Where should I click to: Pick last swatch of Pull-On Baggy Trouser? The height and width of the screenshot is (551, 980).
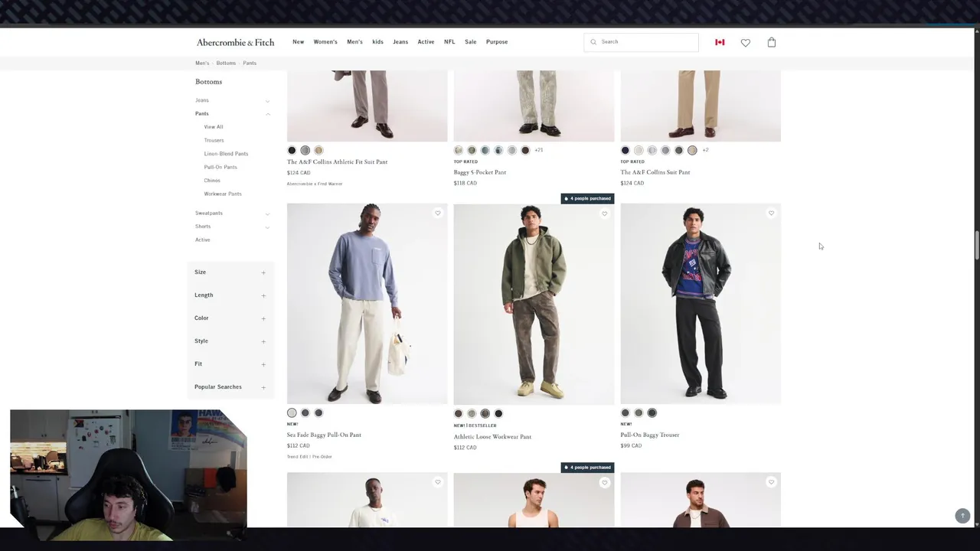coord(652,413)
